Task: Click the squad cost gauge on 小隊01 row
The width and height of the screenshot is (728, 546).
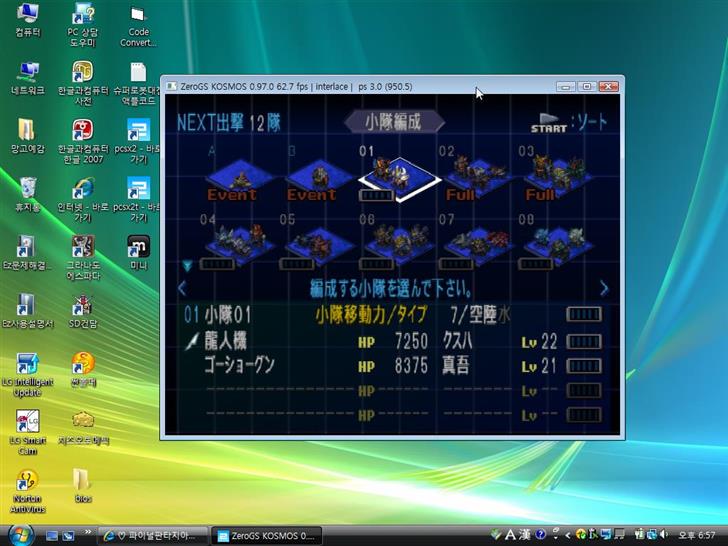Action: (584, 314)
